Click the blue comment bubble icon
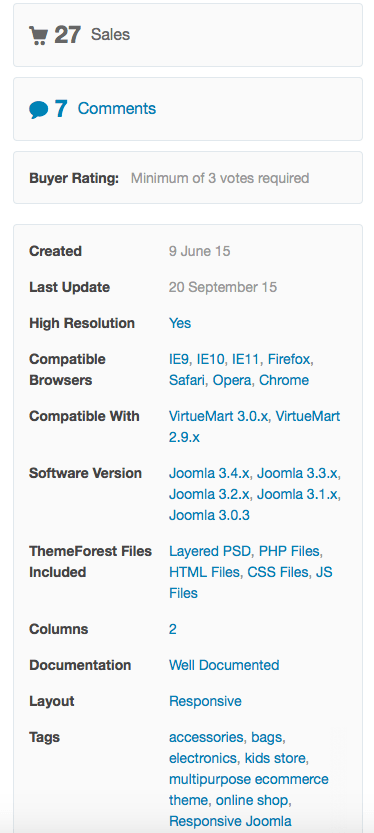The image size is (374, 833). (x=39, y=109)
